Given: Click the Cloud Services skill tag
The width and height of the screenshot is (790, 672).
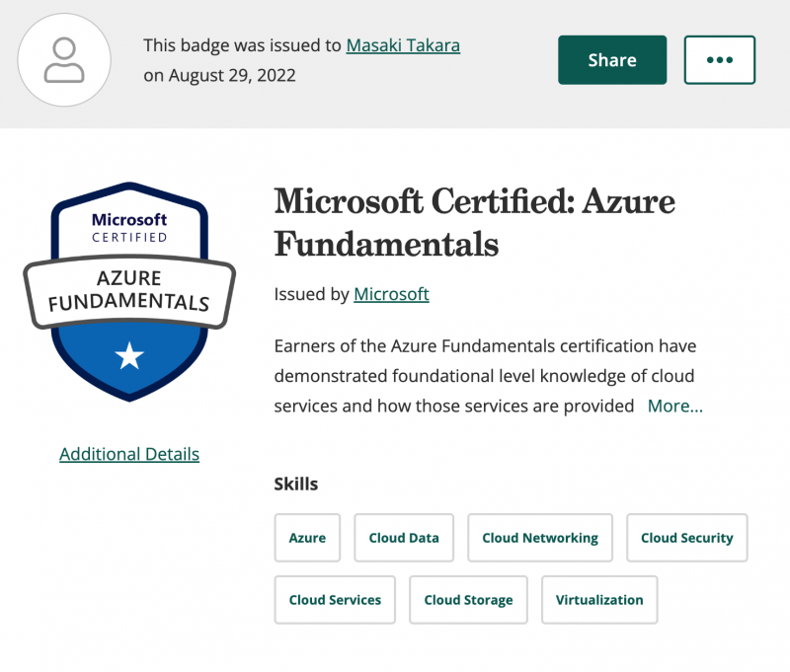Looking at the screenshot, I should tap(335, 600).
